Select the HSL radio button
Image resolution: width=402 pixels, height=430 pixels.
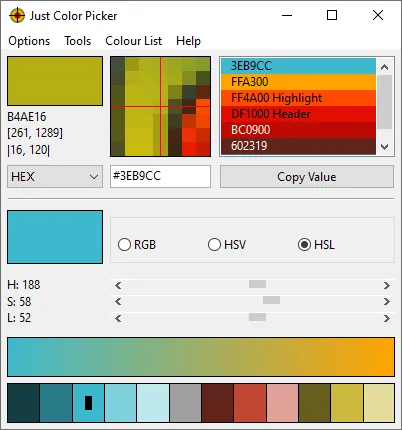[x=316, y=245]
